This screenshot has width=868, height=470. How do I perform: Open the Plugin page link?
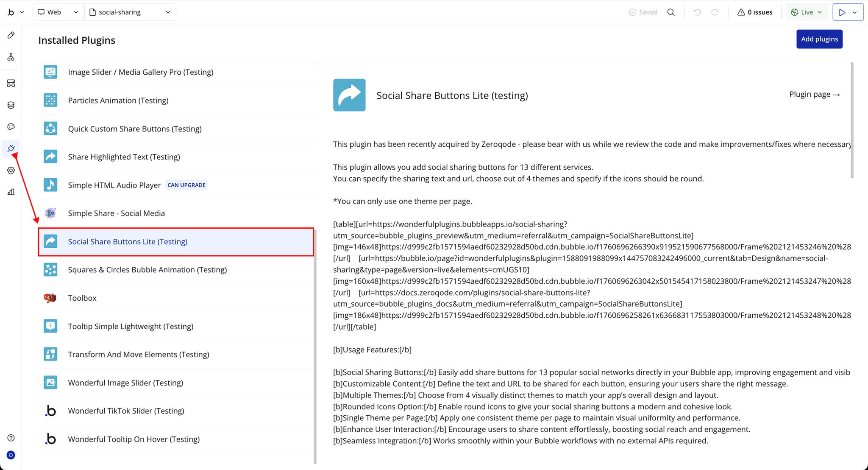click(x=814, y=94)
